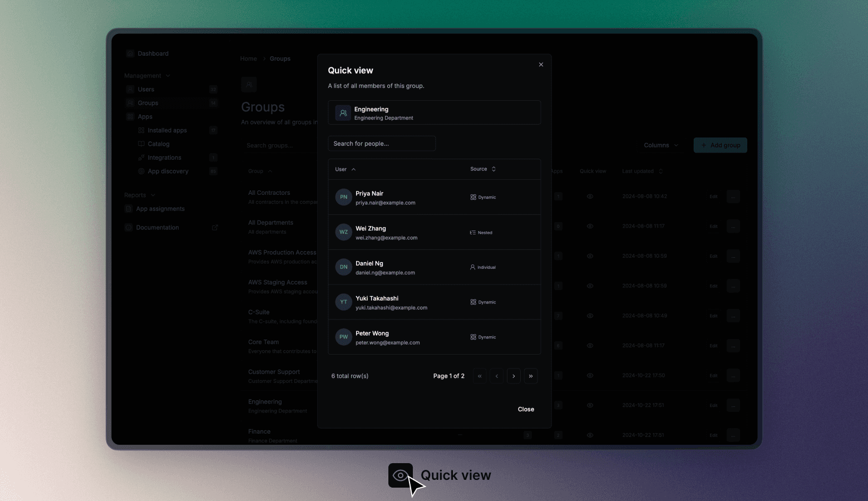Viewport: 868px width, 501px height.
Task: Open Quick view eye for AWS Staging Access row
Action: tap(590, 286)
